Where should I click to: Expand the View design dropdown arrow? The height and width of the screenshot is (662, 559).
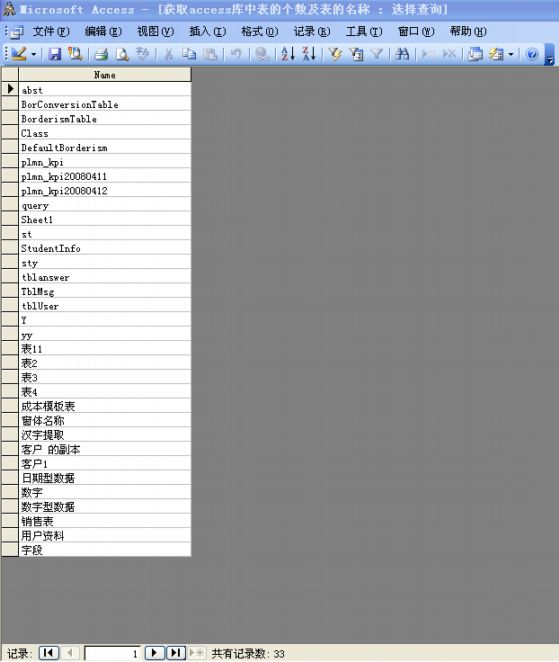coord(34,54)
